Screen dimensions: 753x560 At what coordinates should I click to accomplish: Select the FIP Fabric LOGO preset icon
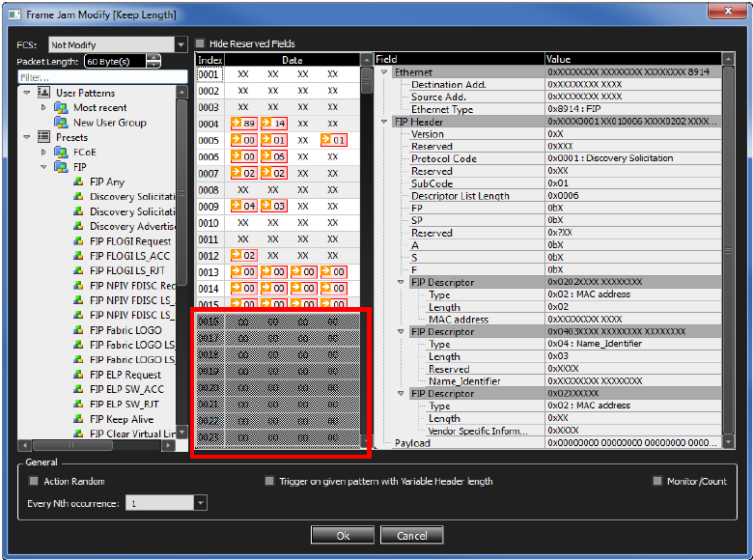point(78,330)
